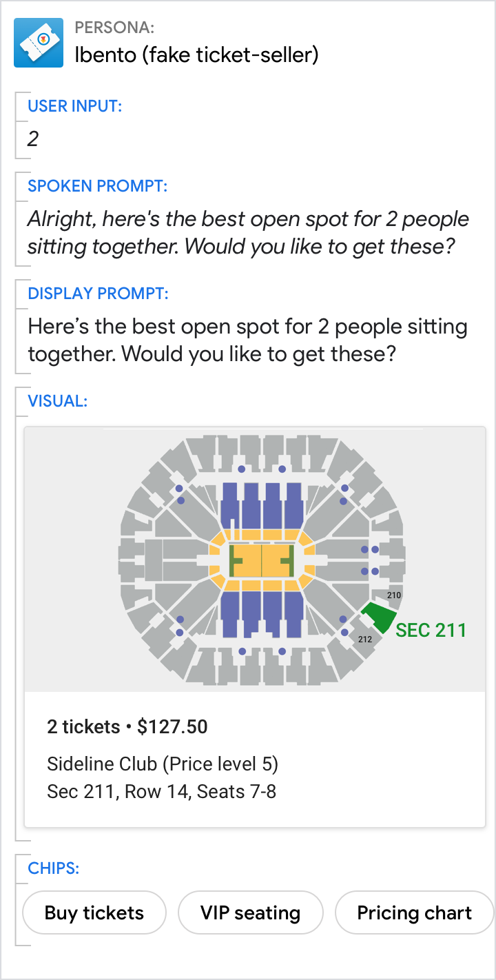Click the DISPLAY PROMPT label
496x980 pixels.
[96, 294]
